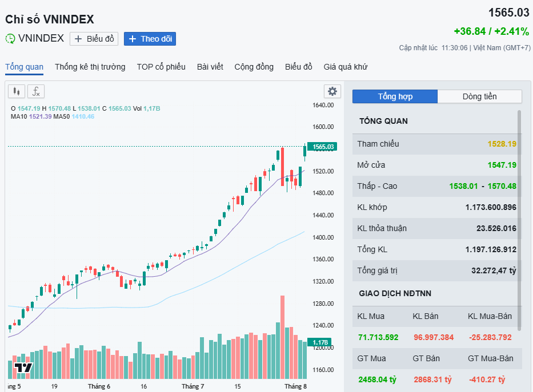
Task: Follow VNINDEX with Theo dõi button
Action: [150, 39]
